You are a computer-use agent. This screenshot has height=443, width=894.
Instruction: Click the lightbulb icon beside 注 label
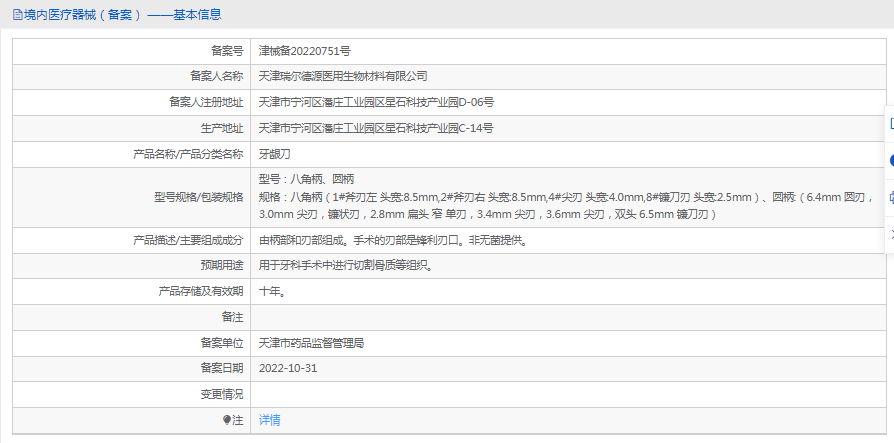pyautogui.click(x=227, y=420)
